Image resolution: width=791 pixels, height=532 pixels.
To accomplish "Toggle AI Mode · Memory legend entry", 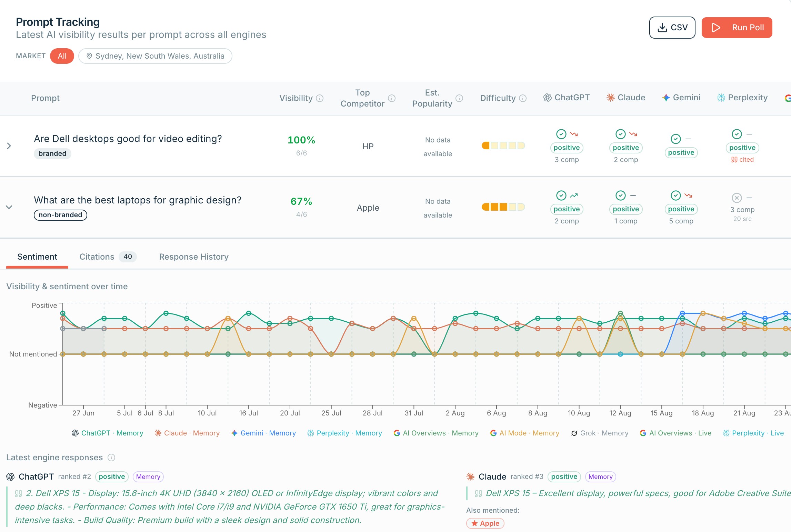I will pyautogui.click(x=524, y=433).
